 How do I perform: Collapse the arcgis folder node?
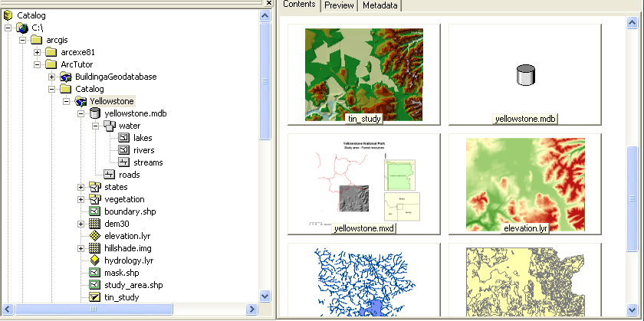pos(22,41)
